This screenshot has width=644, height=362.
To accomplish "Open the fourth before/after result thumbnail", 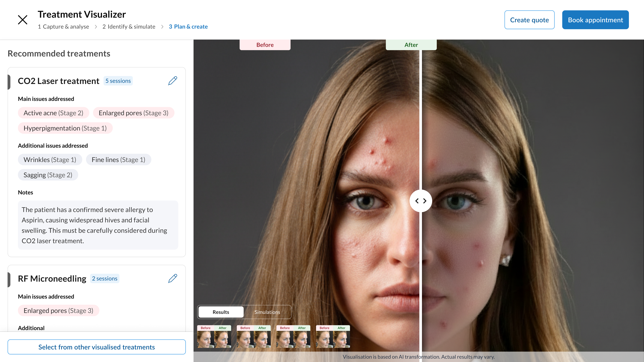I will tap(333, 337).
